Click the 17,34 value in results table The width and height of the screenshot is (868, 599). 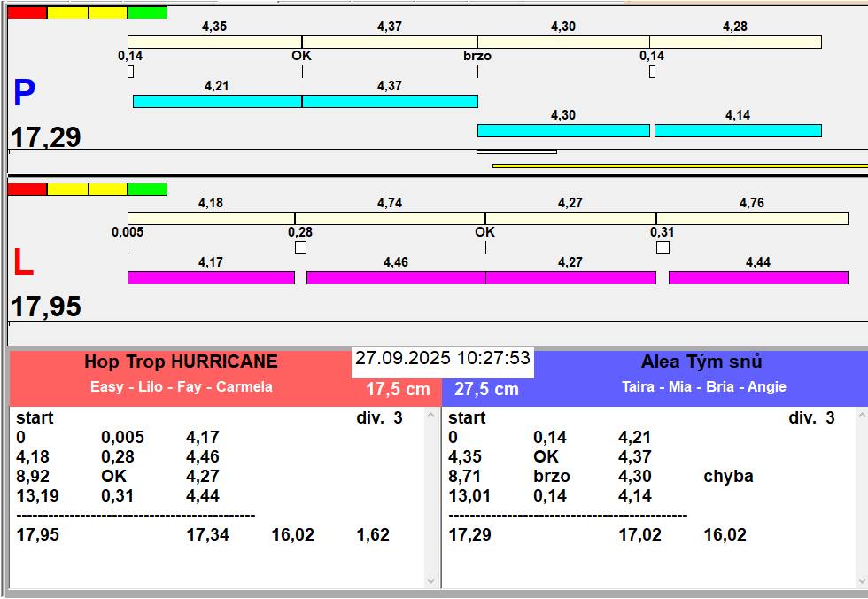coord(207,535)
